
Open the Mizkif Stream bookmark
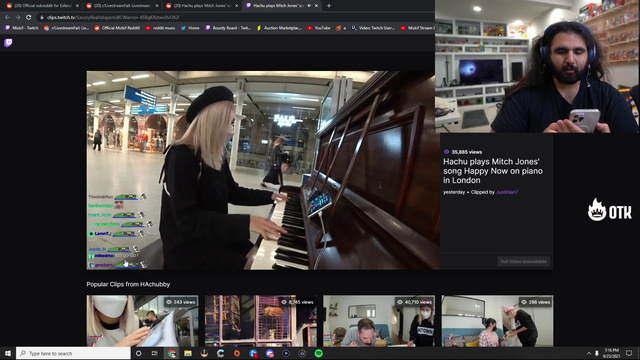pos(417,28)
